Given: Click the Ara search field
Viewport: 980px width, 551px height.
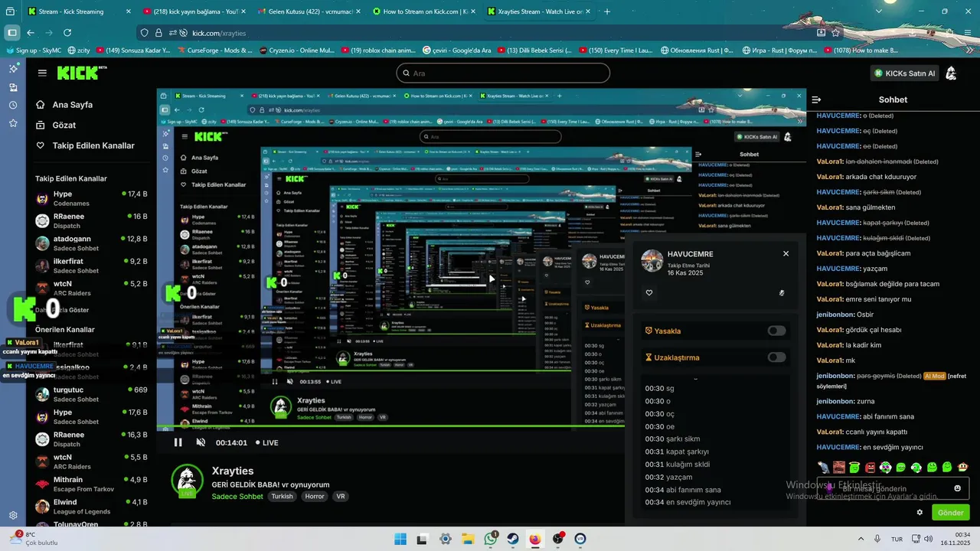Looking at the screenshot, I should [x=503, y=73].
